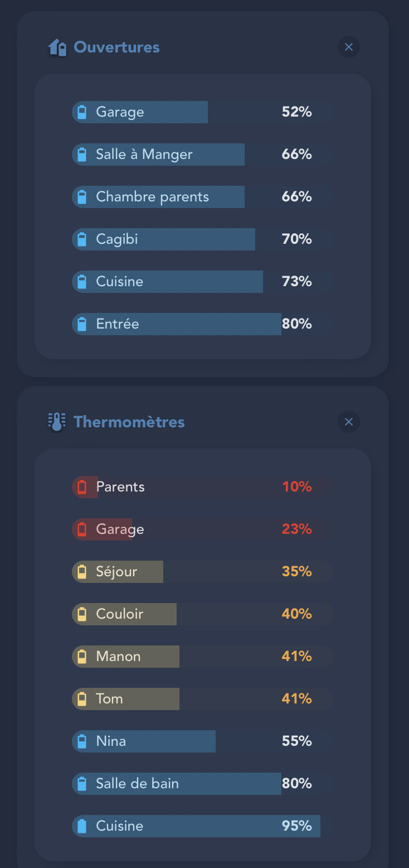This screenshot has height=868, width=409.
Task: Close the Thermomètres card
Action: [349, 422]
